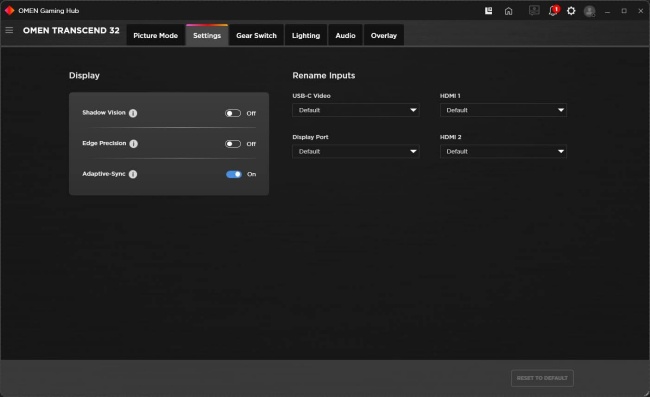The width and height of the screenshot is (650, 397).
Task: Close the OMEN Gaming Hub window
Action: click(640, 11)
